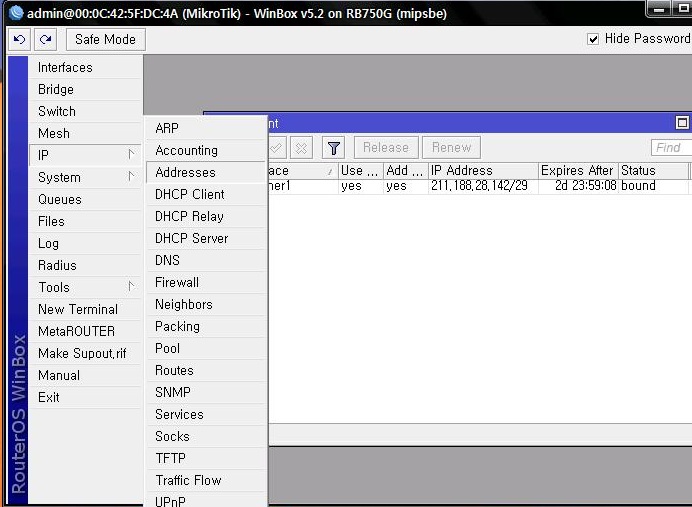Open the Manual entry
This screenshot has width=692, height=507.
coord(85,376)
